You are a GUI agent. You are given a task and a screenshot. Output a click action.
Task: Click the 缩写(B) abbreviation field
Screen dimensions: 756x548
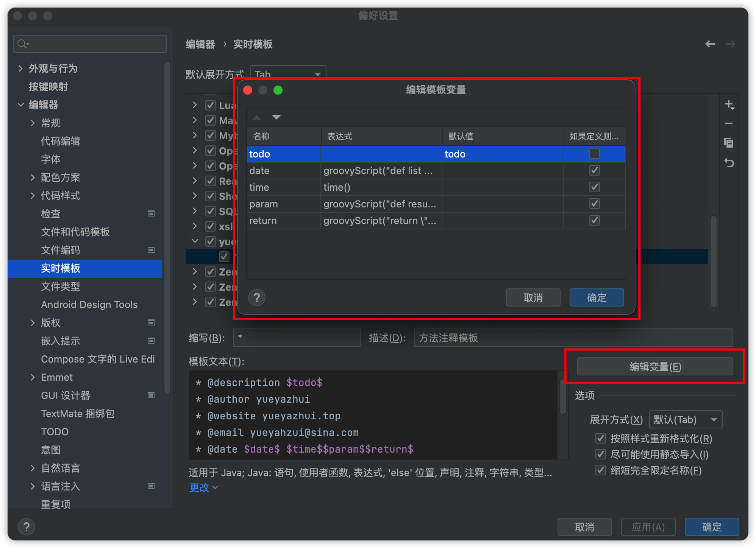(x=297, y=338)
